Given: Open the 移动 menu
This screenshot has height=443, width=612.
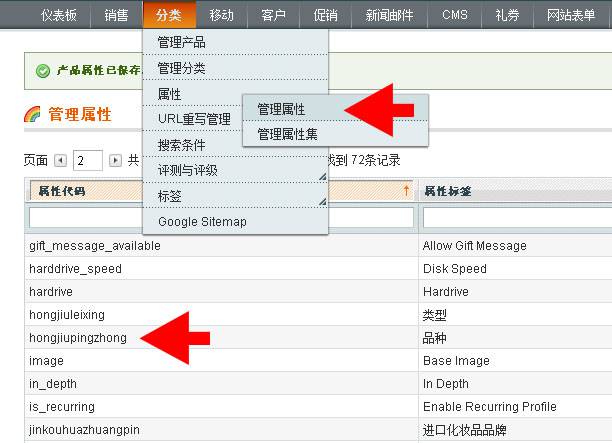Looking at the screenshot, I should click(221, 15).
